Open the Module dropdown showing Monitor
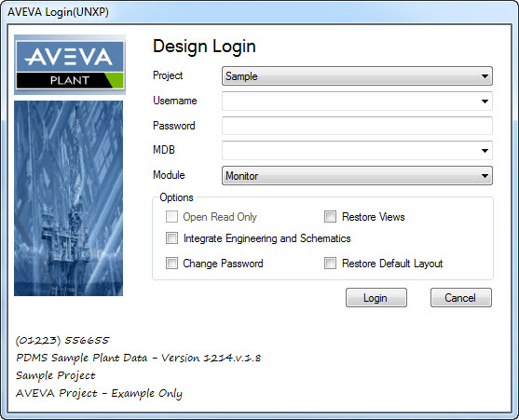The width and height of the screenshot is (519, 420). pos(357,176)
